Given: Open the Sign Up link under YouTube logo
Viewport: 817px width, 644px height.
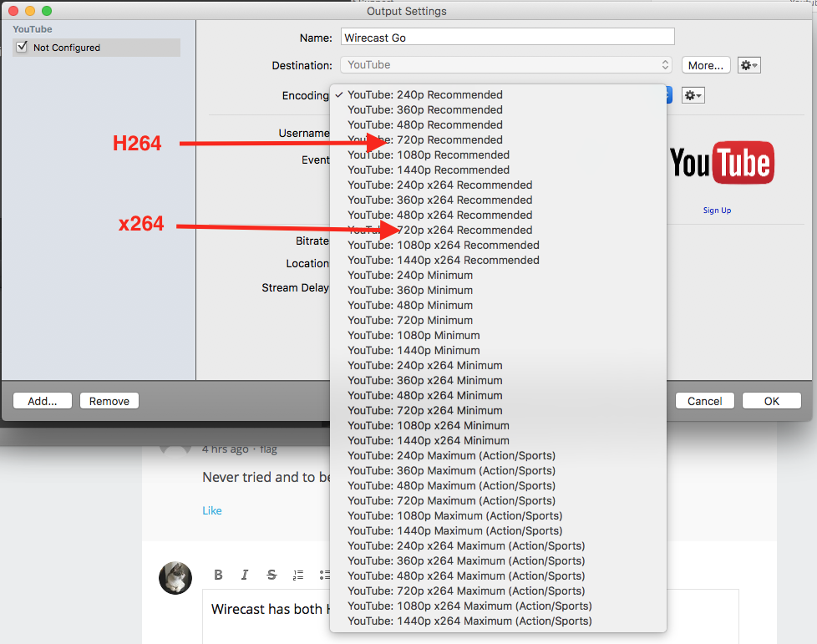Looking at the screenshot, I should coord(717,210).
